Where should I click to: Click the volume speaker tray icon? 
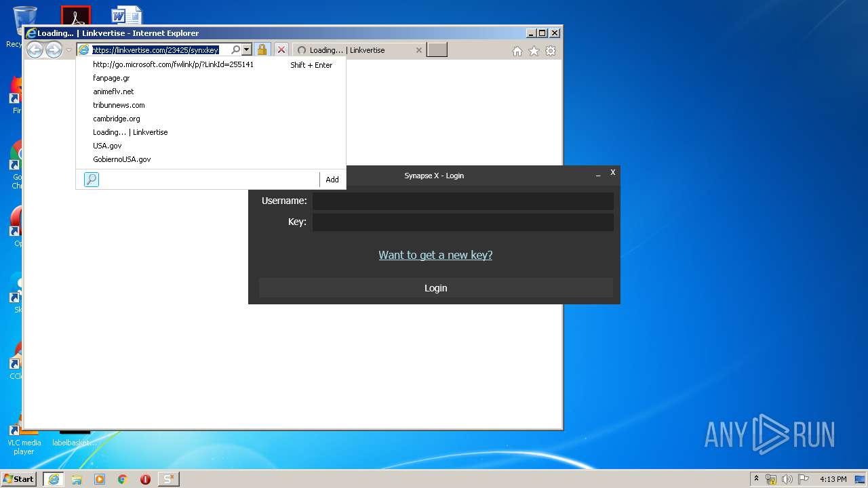coord(787,479)
